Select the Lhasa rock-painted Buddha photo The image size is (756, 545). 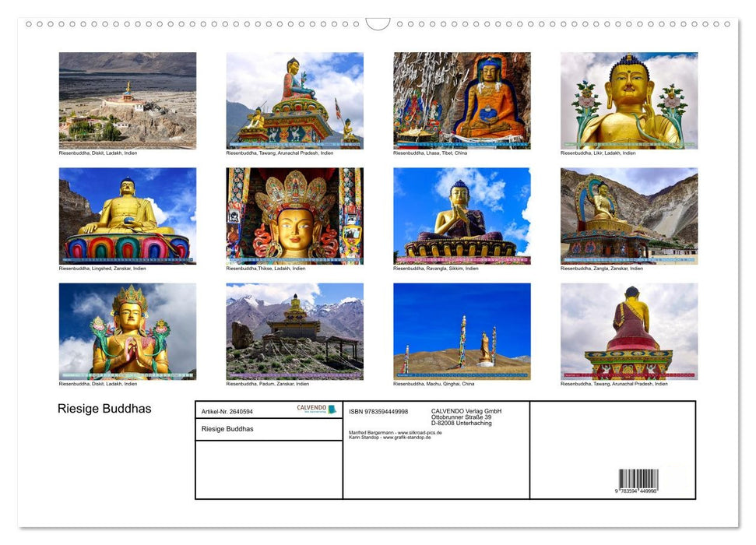tap(462, 100)
